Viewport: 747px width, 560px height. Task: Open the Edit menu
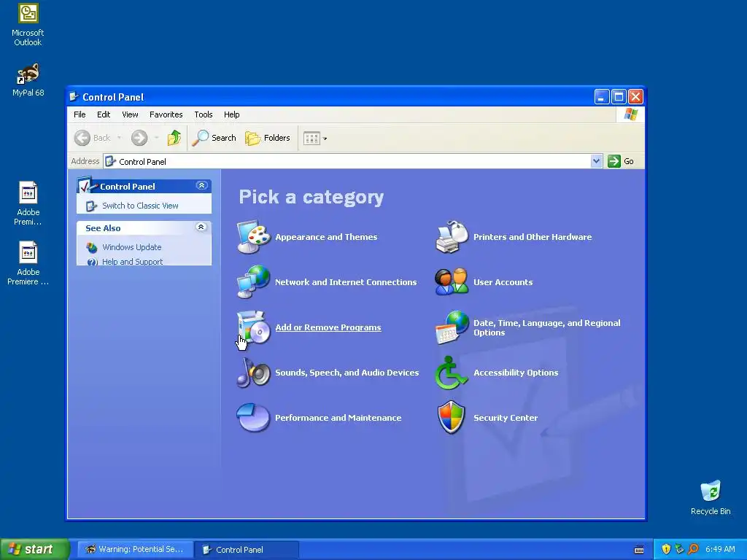click(x=104, y=114)
